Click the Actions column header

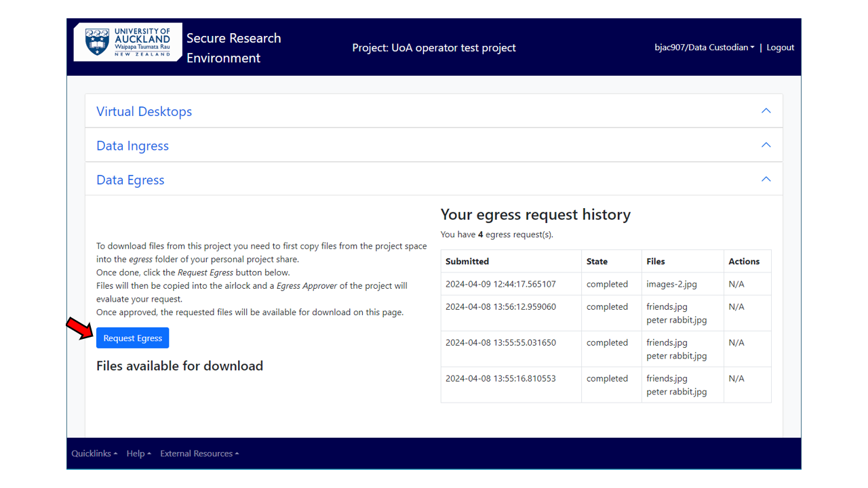pos(744,262)
